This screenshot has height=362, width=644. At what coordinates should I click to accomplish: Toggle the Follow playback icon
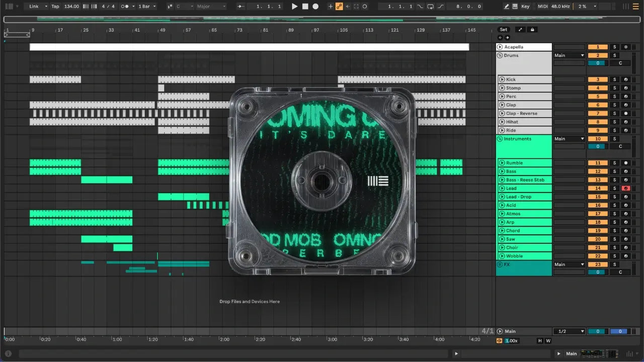coord(241,7)
